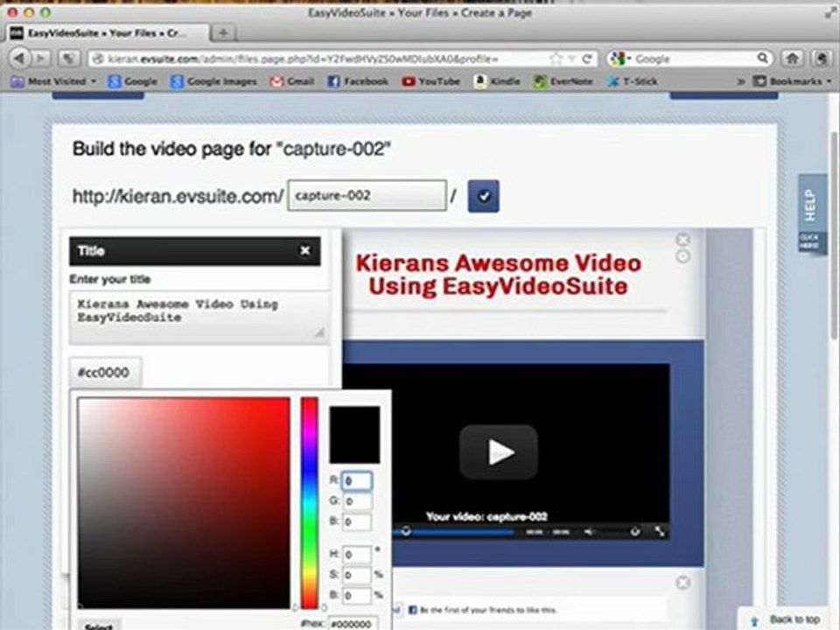The width and height of the screenshot is (840, 630).
Task: Play the capture-002 video preview
Action: coord(499,451)
